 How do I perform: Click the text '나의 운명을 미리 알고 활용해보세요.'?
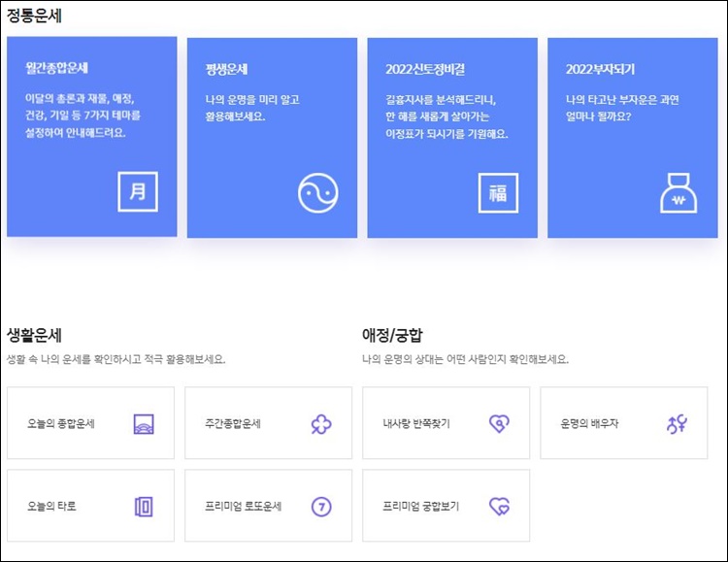tap(252, 108)
